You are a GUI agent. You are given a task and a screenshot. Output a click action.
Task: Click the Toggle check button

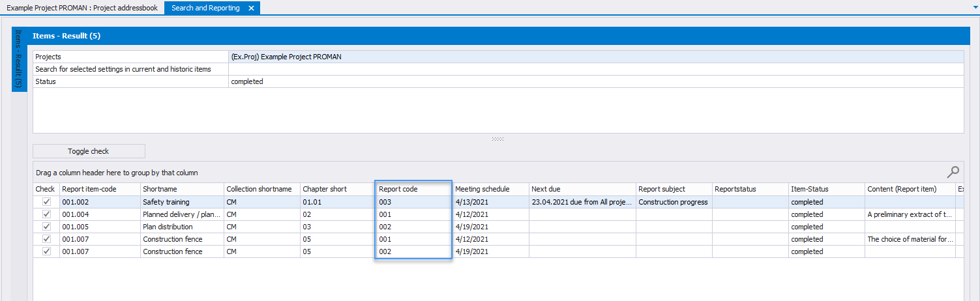(x=89, y=151)
